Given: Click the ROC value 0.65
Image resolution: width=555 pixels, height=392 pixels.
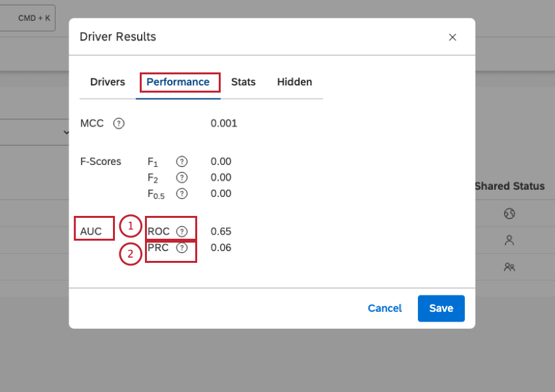Looking at the screenshot, I should pyautogui.click(x=221, y=232).
